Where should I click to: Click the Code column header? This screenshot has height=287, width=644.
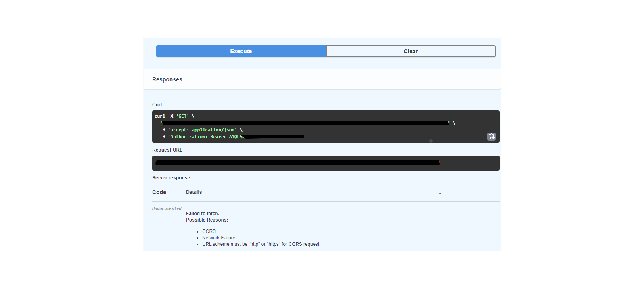click(159, 192)
